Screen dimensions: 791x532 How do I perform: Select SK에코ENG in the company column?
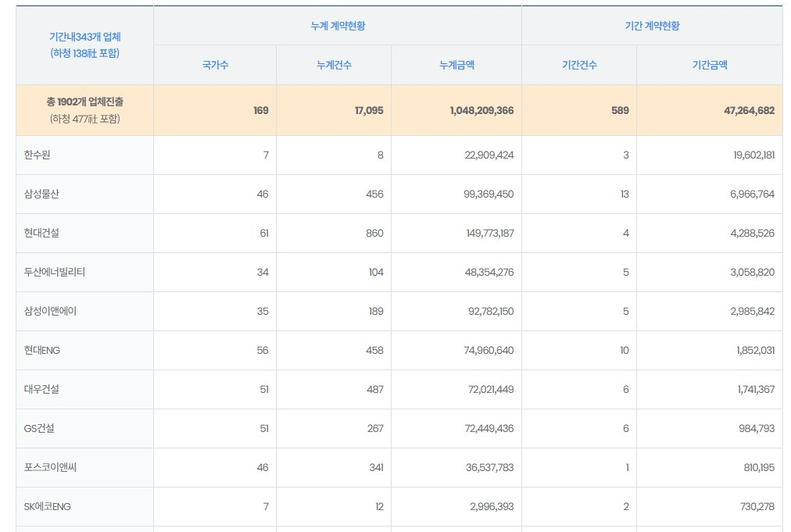coord(47,507)
